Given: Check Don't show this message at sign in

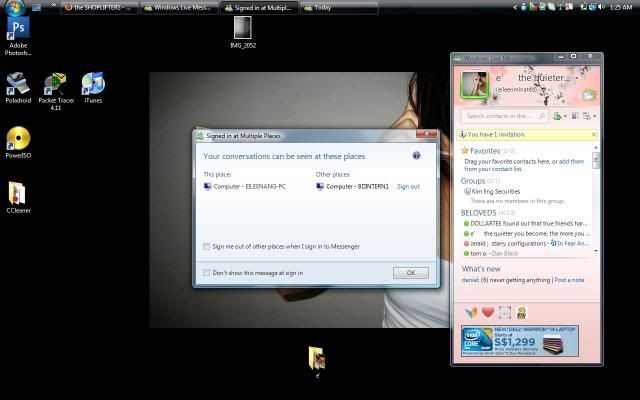Looking at the screenshot, I should [207, 273].
